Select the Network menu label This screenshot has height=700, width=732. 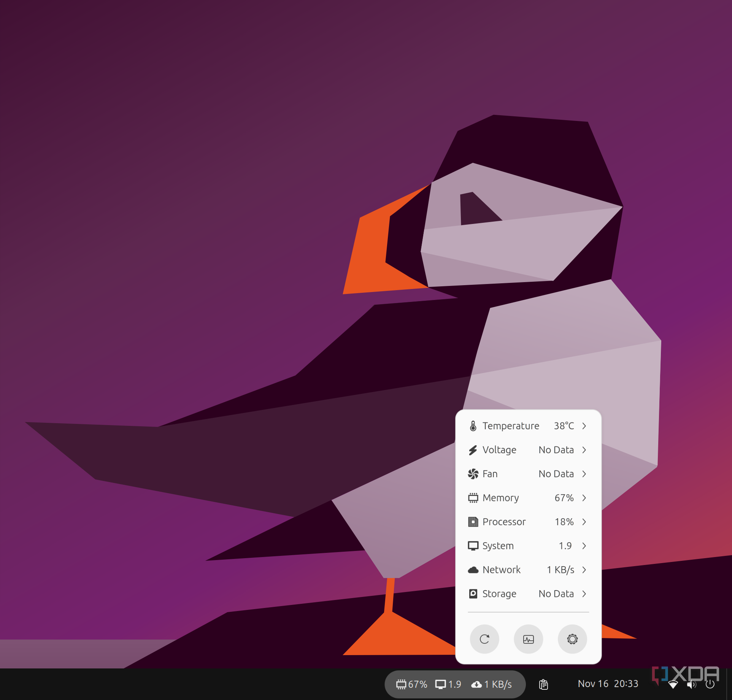pyautogui.click(x=502, y=570)
